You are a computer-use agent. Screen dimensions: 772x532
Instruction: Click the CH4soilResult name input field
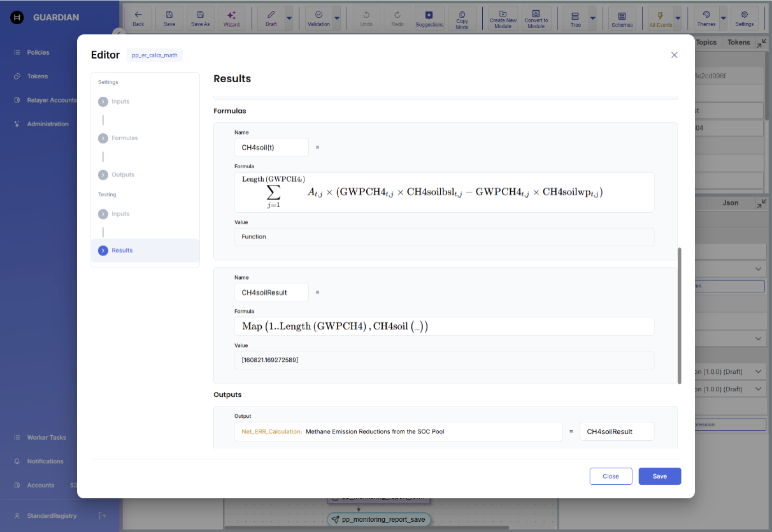point(271,292)
